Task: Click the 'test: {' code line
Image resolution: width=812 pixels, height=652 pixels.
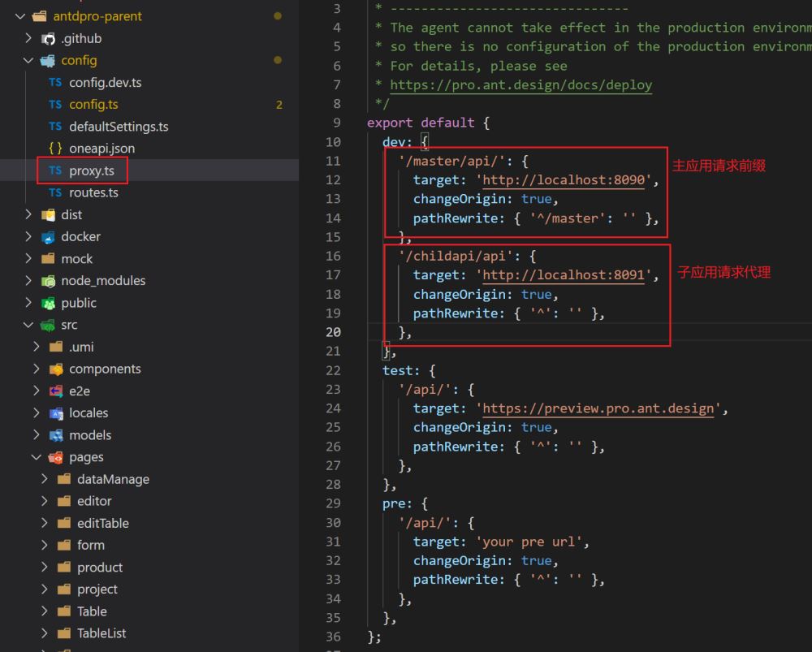Action: 409,370
